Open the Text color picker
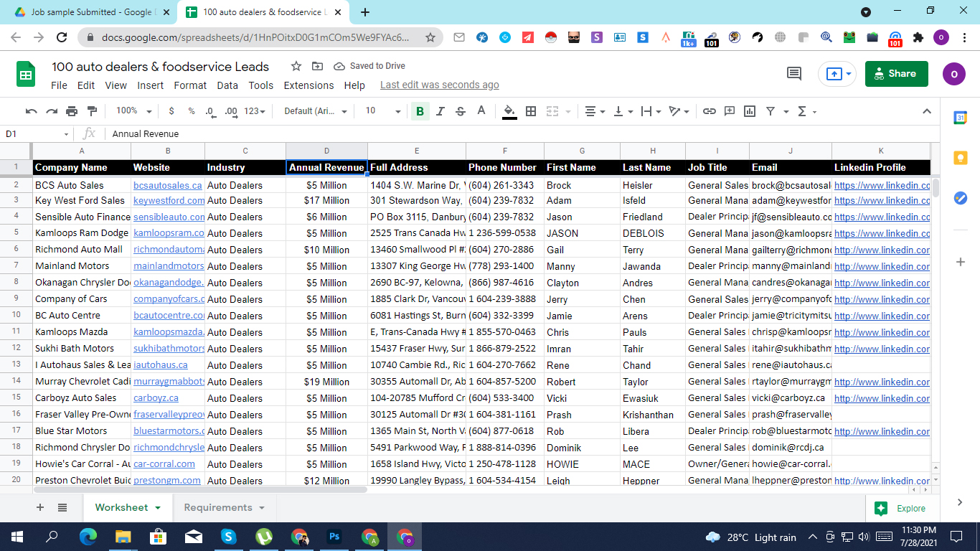 pyautogui.click(x=481, y=111)
